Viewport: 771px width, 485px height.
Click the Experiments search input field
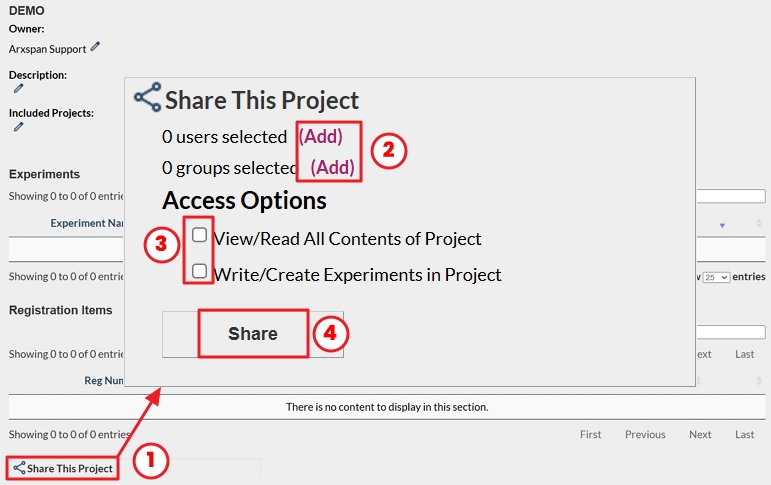[731, 196]
